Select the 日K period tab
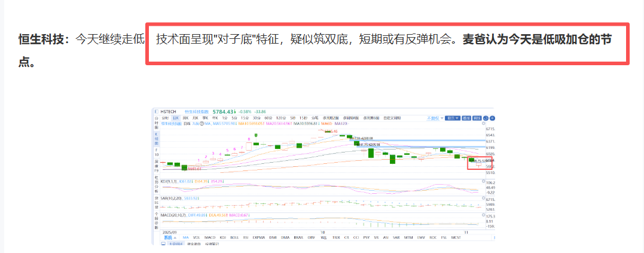This screenshot has height=253, width=644. click(176, 118)
